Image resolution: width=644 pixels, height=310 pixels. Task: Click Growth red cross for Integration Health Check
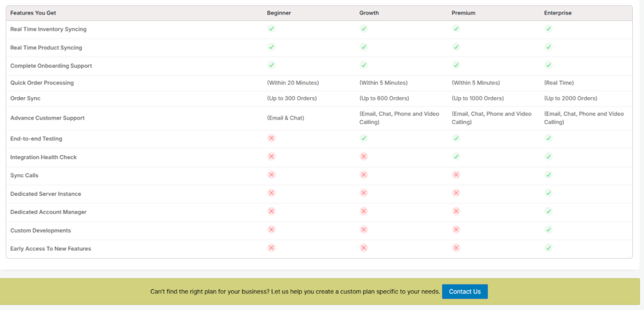(363, 157)
